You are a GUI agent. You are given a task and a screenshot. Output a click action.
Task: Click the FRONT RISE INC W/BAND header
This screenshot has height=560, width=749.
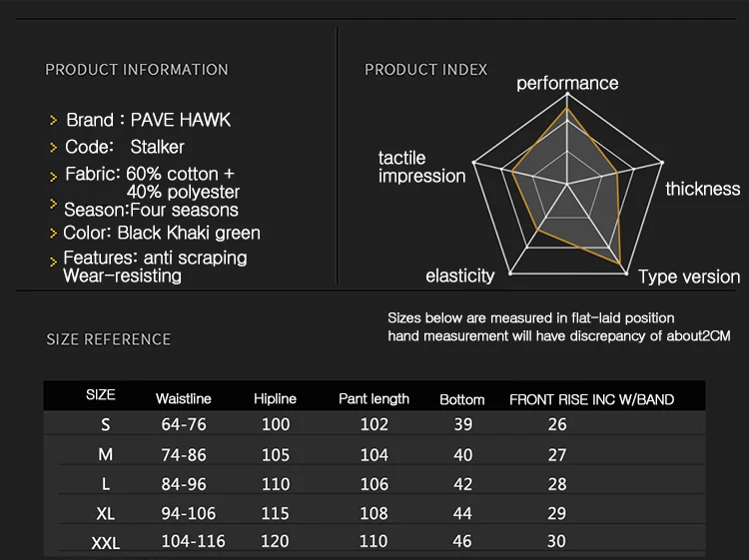pos(591,400)
